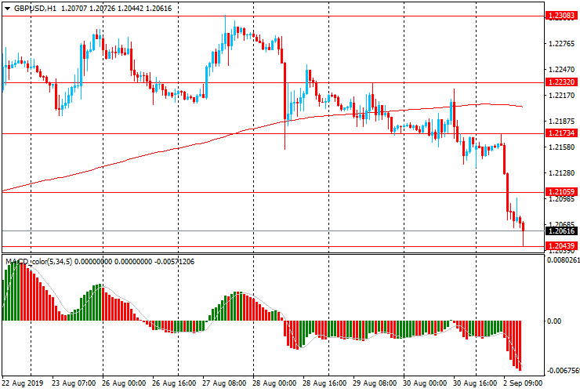This screenshot has width=580, height=392.
Task: Click the 1.21875 price scale value
Action: pyautogui.click(x=562, y=122)
